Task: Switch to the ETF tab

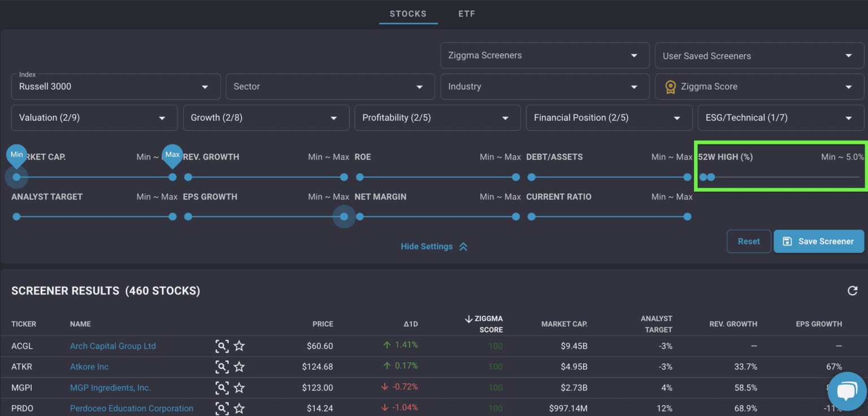Action: (x=467, y=14)
